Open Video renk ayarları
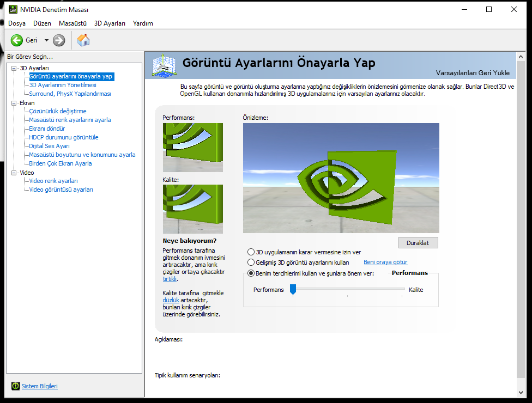This screenshot has width=532, height=403. (53, 181)
